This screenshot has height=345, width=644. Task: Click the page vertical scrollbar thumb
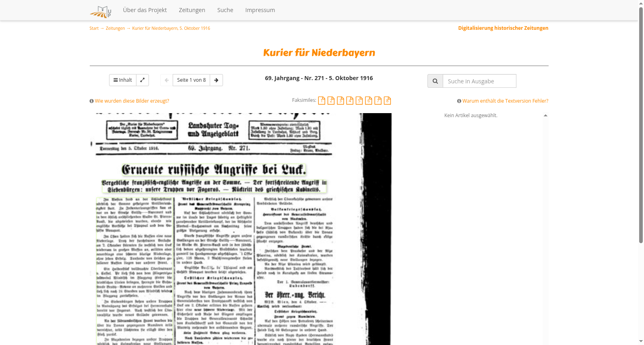click(x=641, y=125)
